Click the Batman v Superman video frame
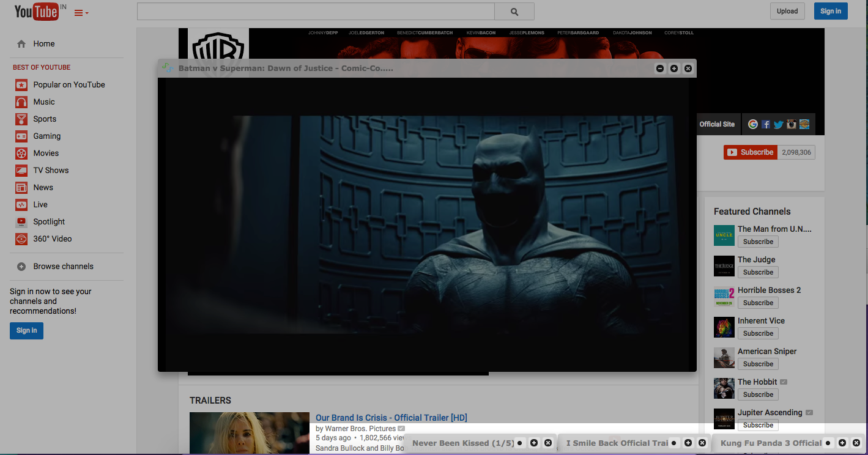This screenshot has width=868, height=455. coord(427,224)
